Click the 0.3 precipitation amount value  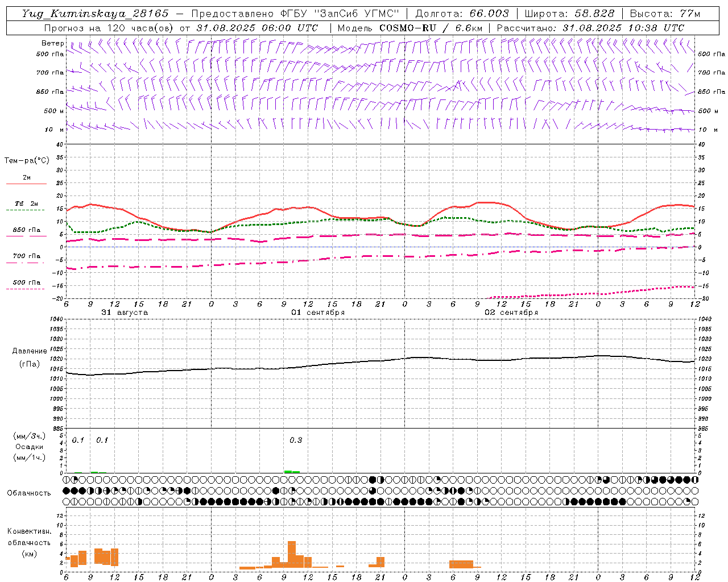click(296, 440)
